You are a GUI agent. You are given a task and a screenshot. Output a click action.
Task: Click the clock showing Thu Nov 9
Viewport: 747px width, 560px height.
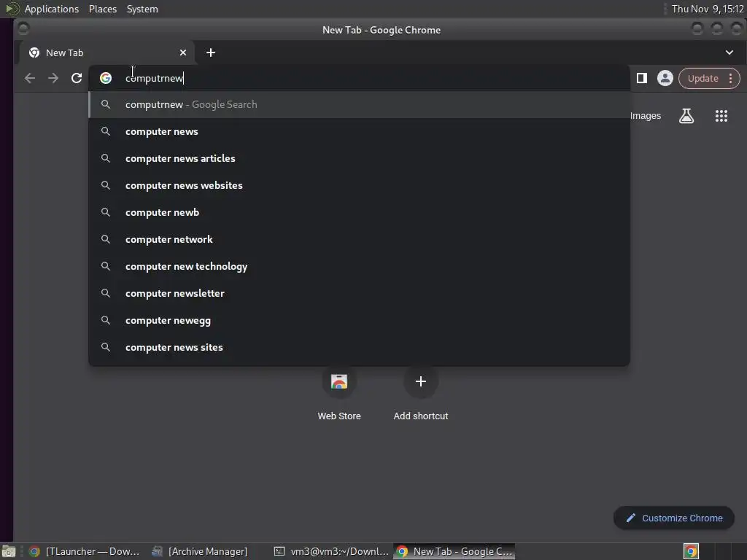pos(708,9)
